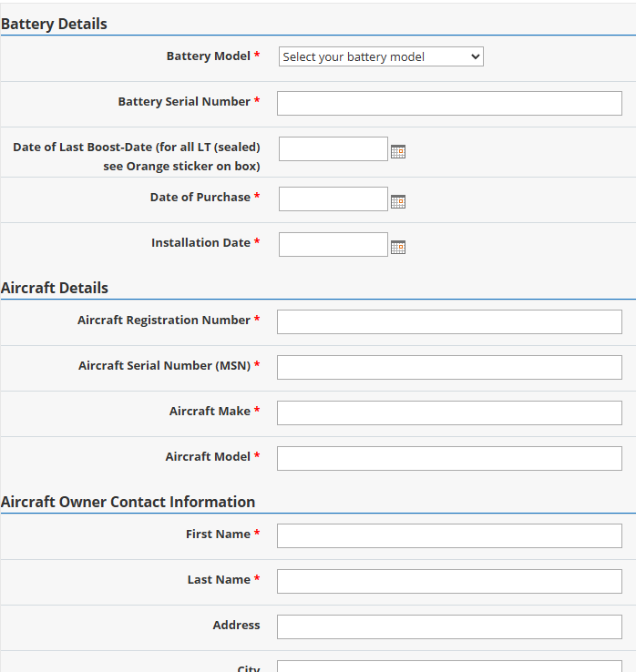Click the Battery Model label text
Image resolution: width=636 pixels, height=672 pixels.
(x=208, y=56)
